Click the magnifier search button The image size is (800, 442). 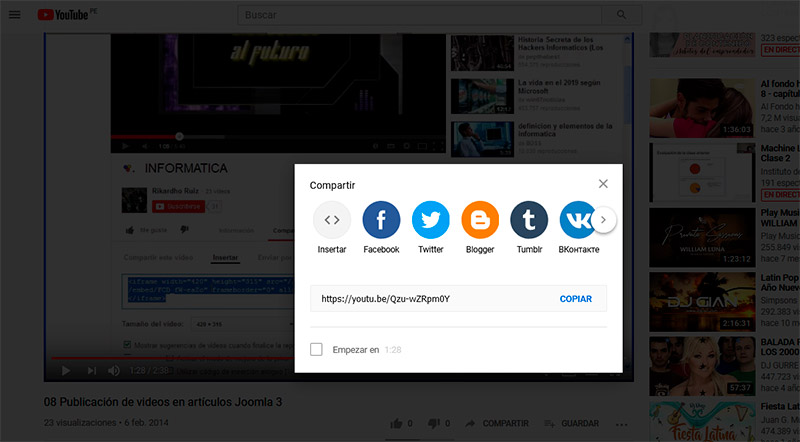(621, 15)
